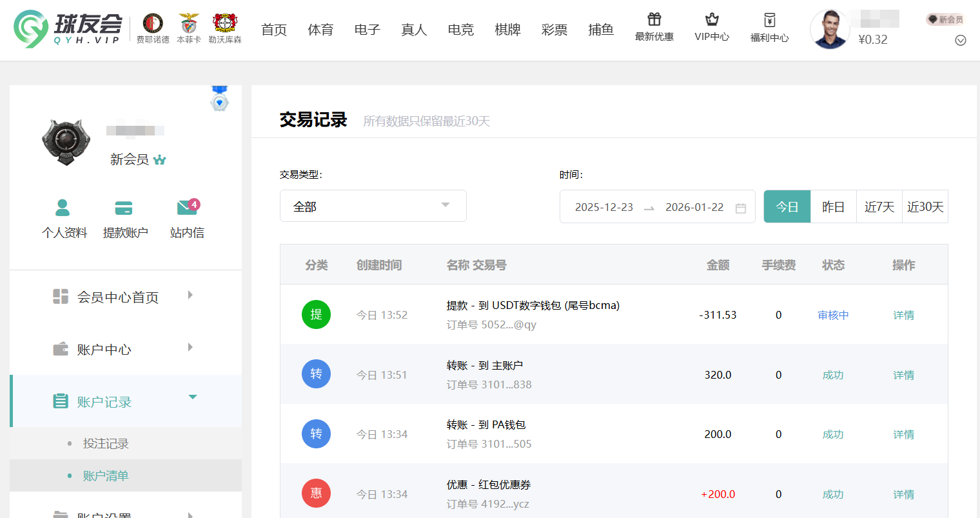This screenshot has width=980, height=518.
Task: Activate the 近30天 filter
Action: pyautogui.click(x=925, y=206)
